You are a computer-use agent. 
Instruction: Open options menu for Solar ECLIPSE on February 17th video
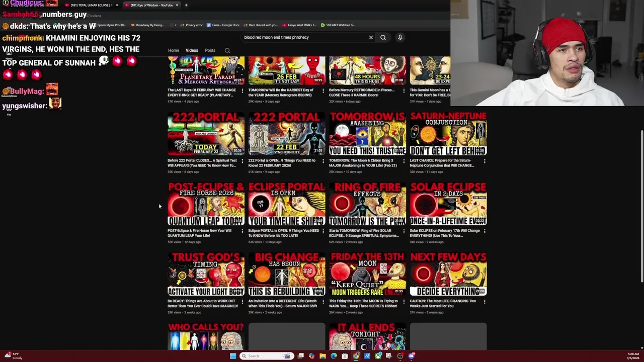click(x=485, y=232)
